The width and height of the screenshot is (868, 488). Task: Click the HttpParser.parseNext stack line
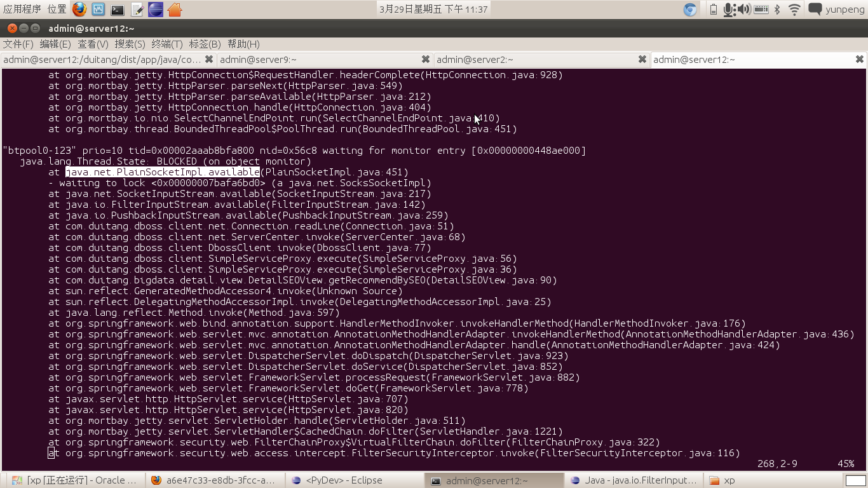(x=226, y=86)
